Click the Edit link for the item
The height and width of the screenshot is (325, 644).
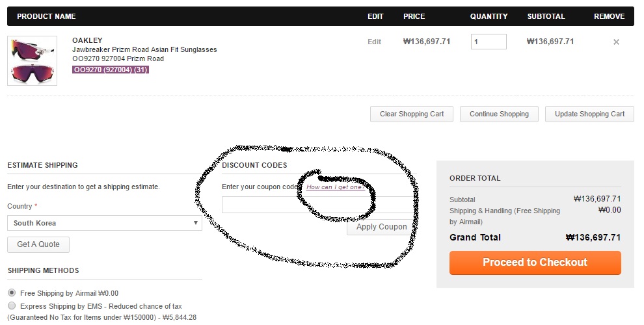tap(374, 42)
